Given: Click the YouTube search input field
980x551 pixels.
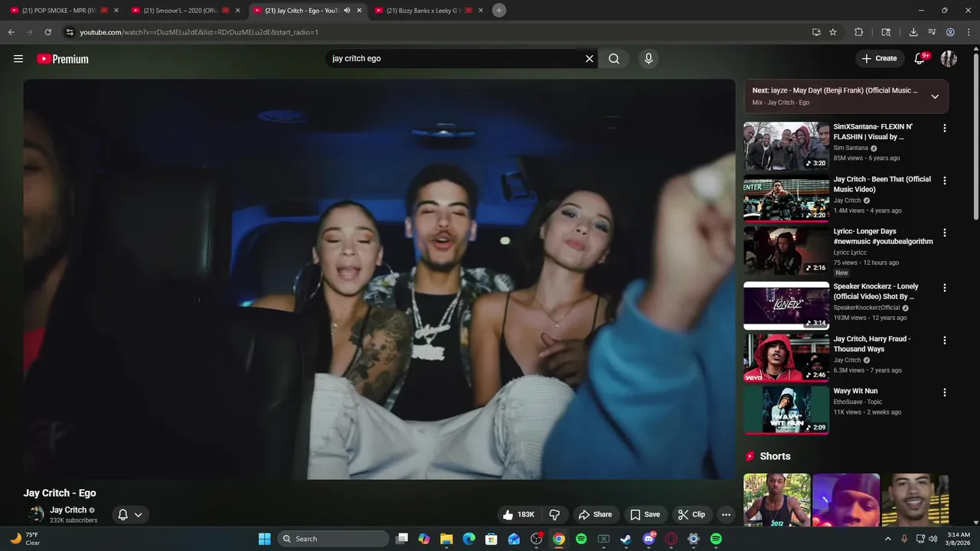Looking at the screenshot, I should tap(455, 58).
